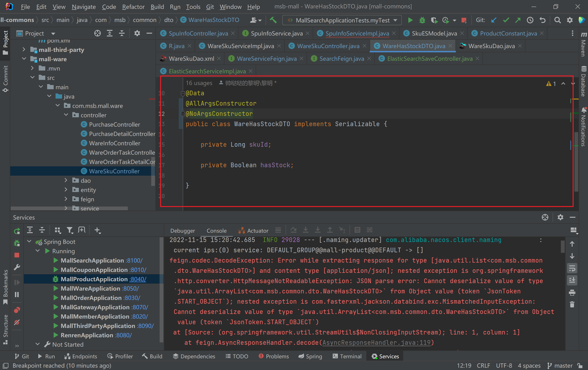Start debugging with the bug icon in the toolbar

coord(422,20)
